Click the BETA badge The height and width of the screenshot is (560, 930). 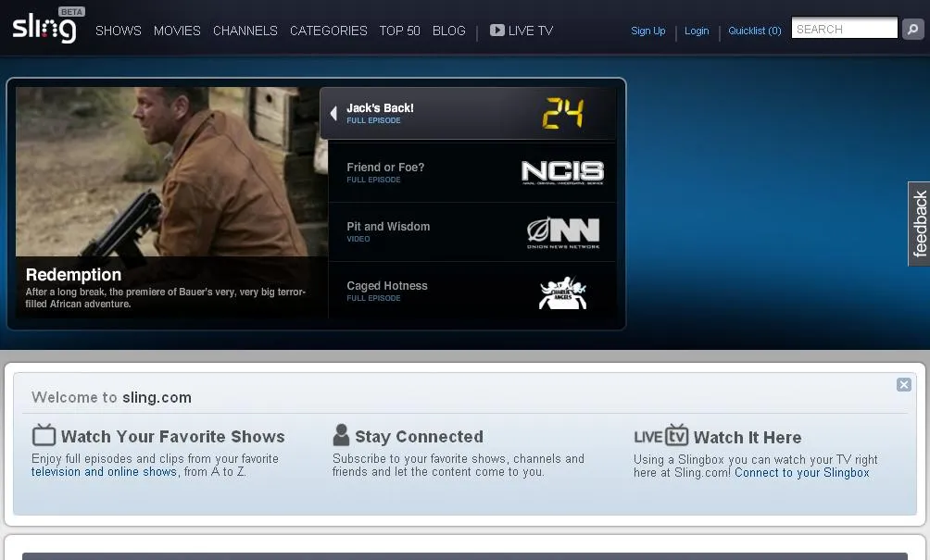coord(71,12)
